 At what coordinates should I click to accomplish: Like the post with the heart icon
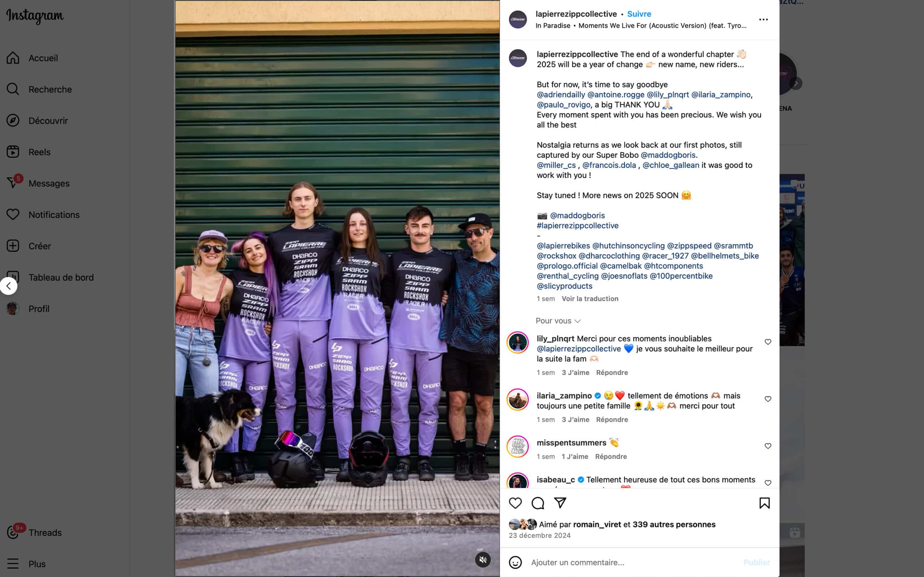point(515,503)
